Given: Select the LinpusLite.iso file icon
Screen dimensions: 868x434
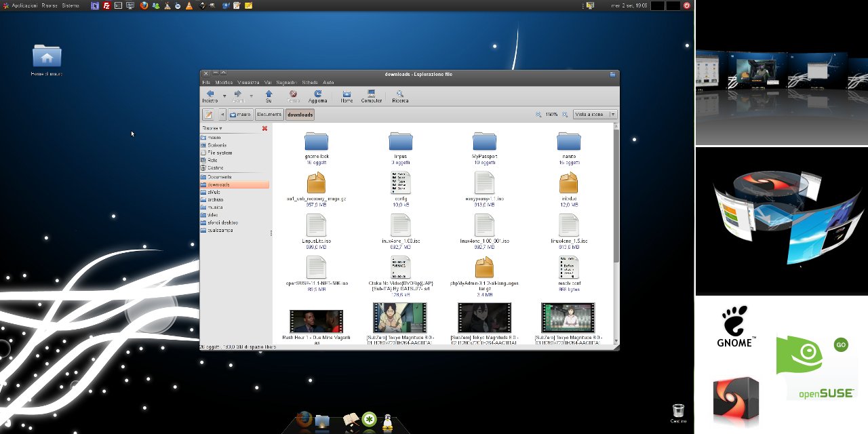Looking at the screenshot, I should [316, 225].
